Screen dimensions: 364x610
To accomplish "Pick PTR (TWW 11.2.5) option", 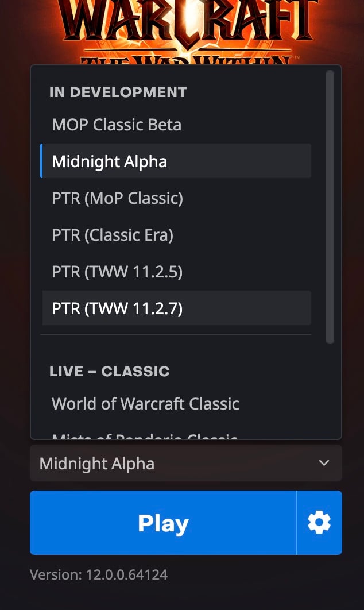I will (117, 272).
